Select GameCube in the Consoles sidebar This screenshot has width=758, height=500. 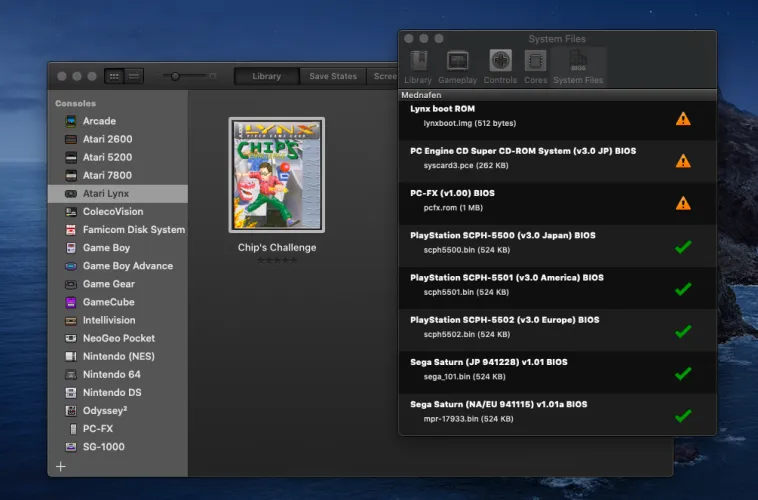(x=108, y=302)
